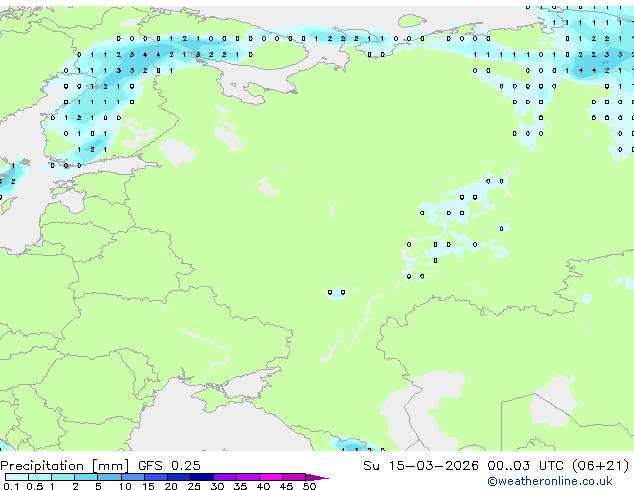Select the 25–30 mm legend color swatch

click(201, 477)
